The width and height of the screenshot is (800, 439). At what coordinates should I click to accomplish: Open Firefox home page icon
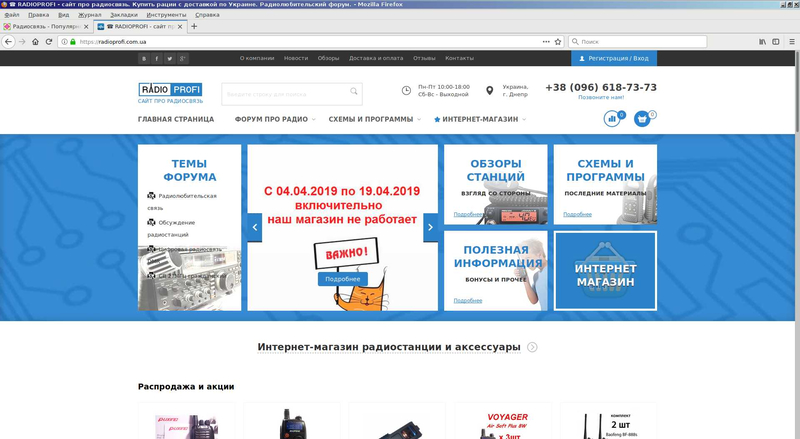point(35,42)
